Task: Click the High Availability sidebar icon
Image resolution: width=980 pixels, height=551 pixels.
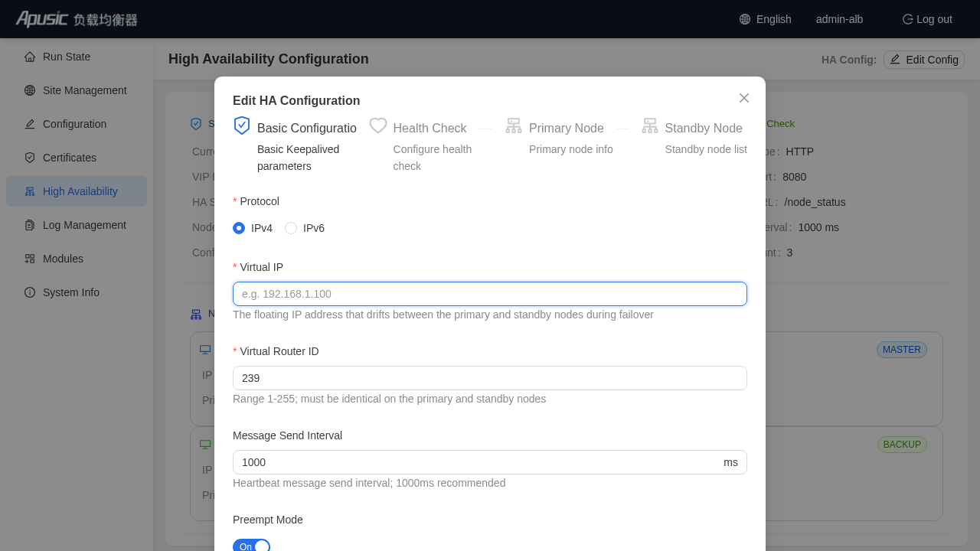Action: 30,191
